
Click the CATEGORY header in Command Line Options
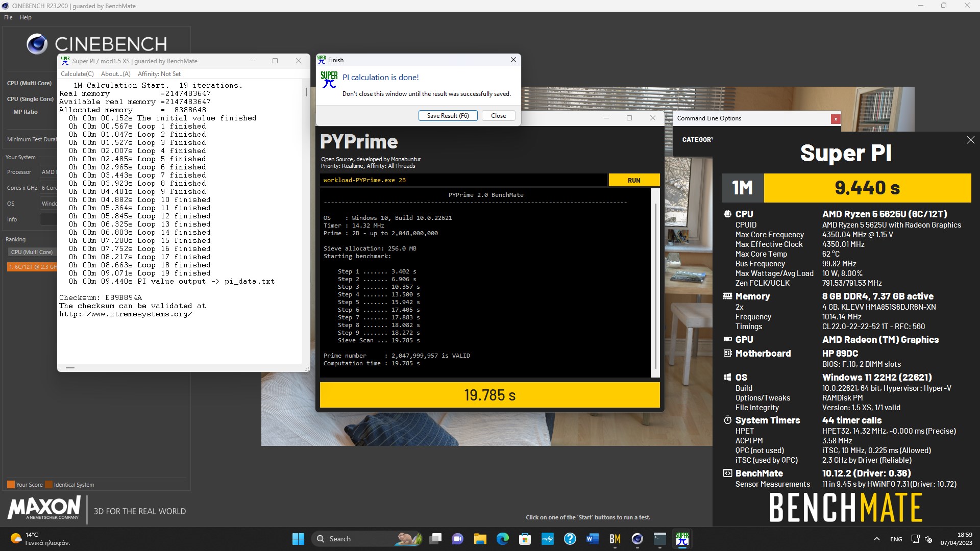click(697, 139)
